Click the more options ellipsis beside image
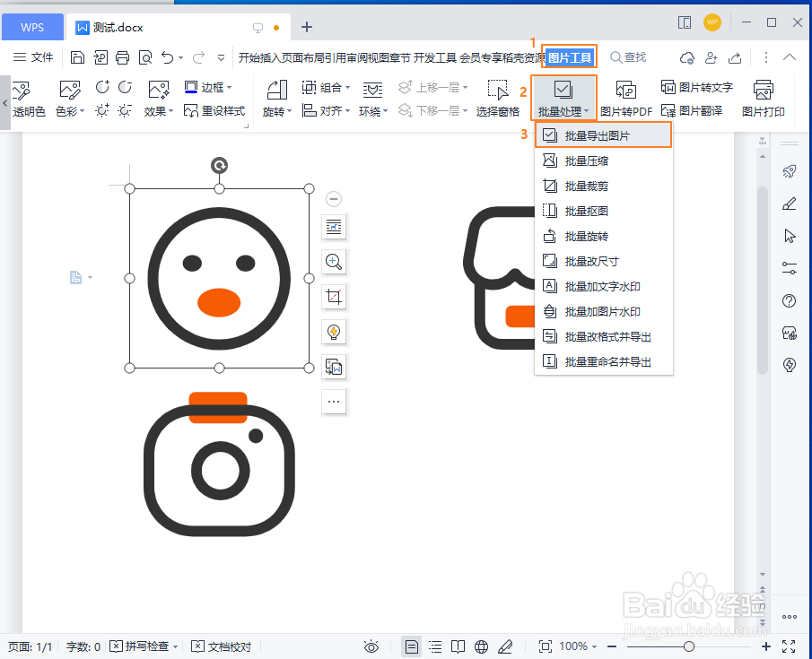This screenshot has width=812, height=659. [x=334, y=402]
